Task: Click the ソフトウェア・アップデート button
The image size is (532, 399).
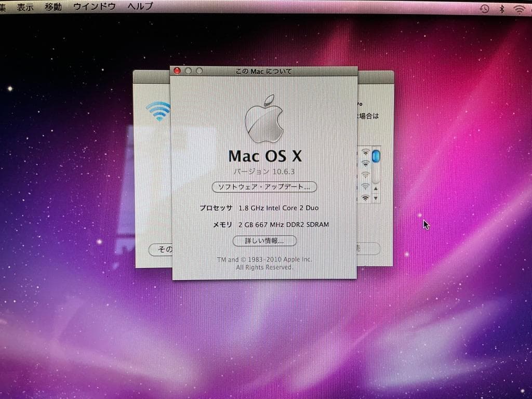Action: 265,188
